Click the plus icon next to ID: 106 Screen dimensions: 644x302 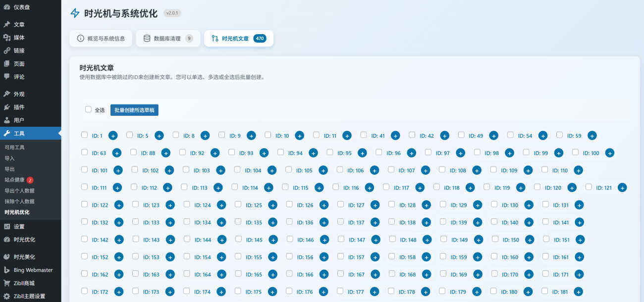pyautogui.click(x=374, y=170)
